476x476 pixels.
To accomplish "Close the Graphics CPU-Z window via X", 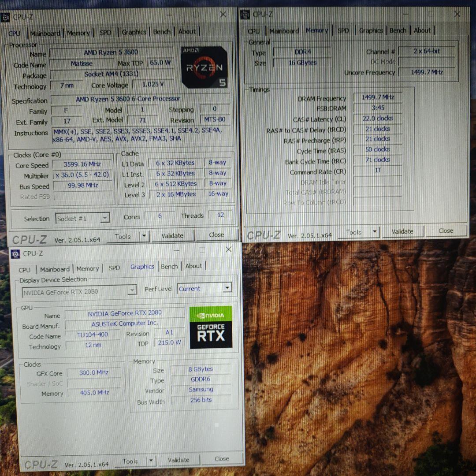I will (228, 249).
